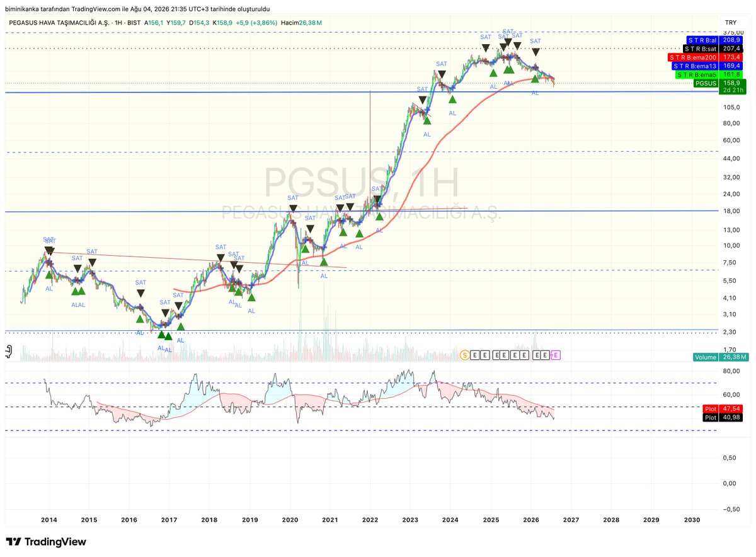
Task: Click the 2014 label on the time axis
Action: pyautogui.click(x=49, y=520)
